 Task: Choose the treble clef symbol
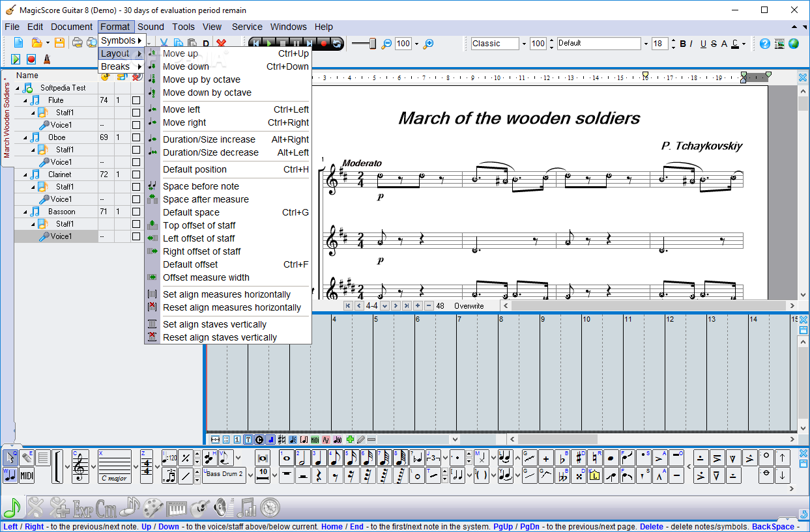80,466
